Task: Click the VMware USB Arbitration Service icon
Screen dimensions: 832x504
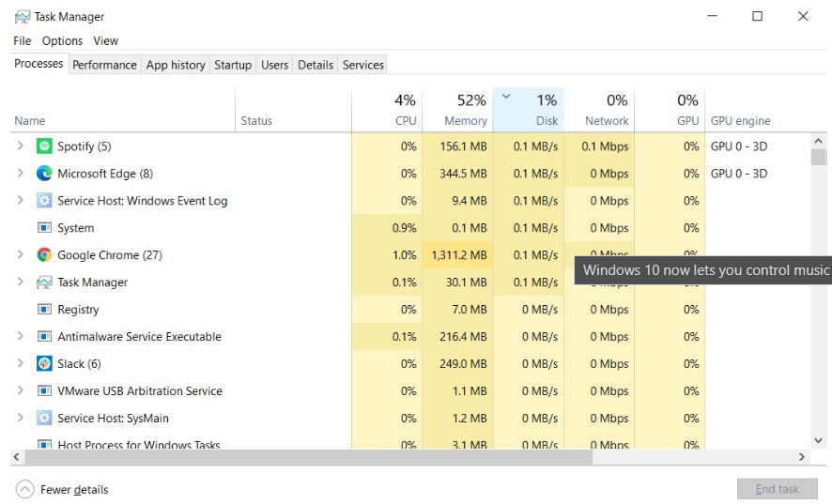Action: pos(44,391)
